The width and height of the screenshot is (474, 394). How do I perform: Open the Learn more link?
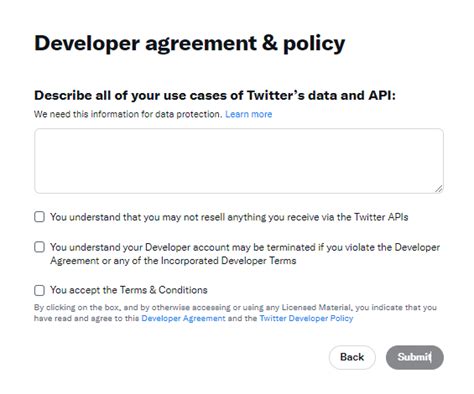(x=249, y=114)
